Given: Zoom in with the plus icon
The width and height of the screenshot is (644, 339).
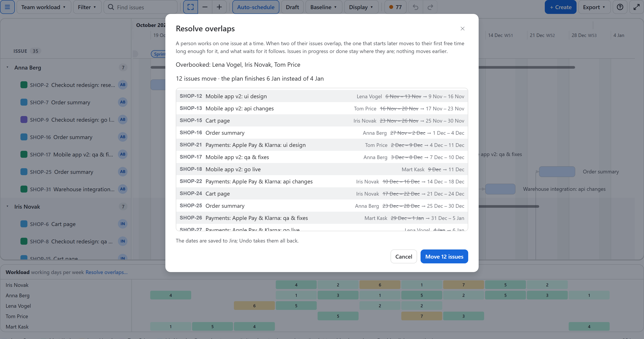Looking at the screenshot, I should tap(219, 7).
